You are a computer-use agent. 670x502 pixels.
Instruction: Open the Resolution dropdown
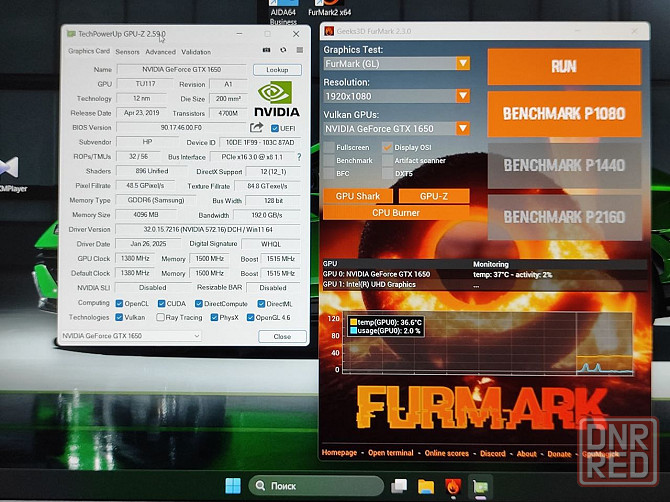[397, 96]
